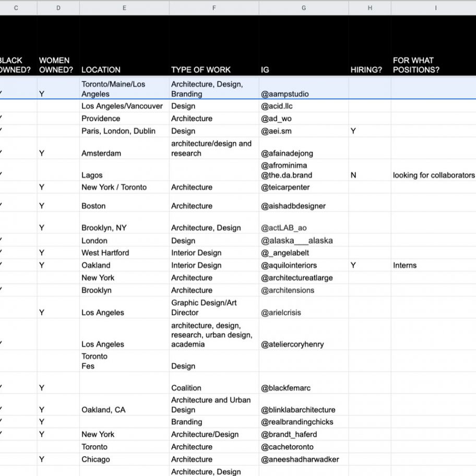
Task: Select the Providence location cell
Action: (x=124, y=118)
